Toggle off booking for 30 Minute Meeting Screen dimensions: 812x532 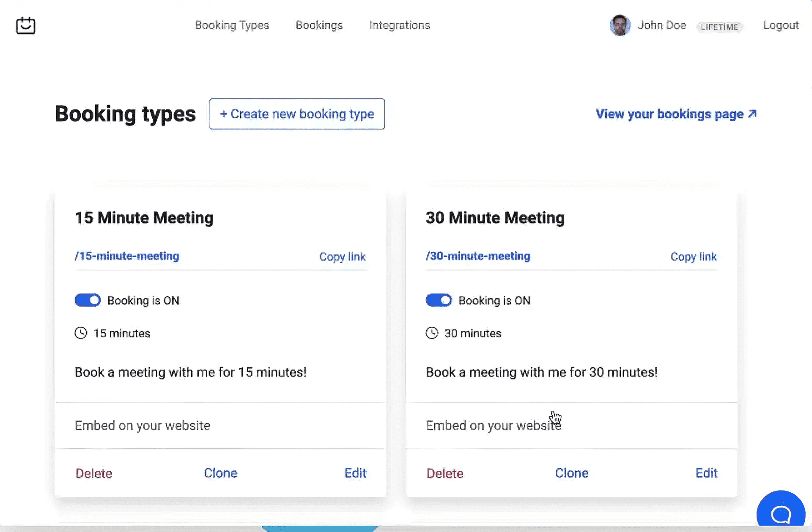[x=439, y=300]
